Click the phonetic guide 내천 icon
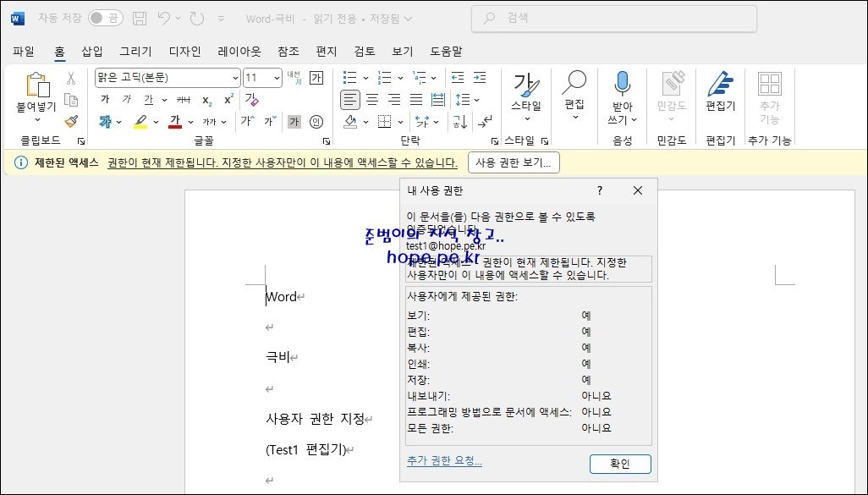 [x=294, y=78]
